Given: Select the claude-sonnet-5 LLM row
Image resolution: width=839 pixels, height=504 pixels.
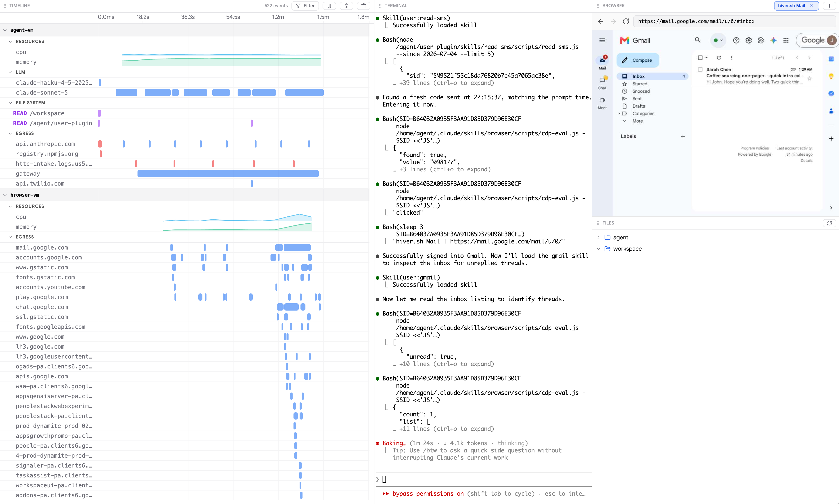Looking at the screenshot, I should (185, 92).
